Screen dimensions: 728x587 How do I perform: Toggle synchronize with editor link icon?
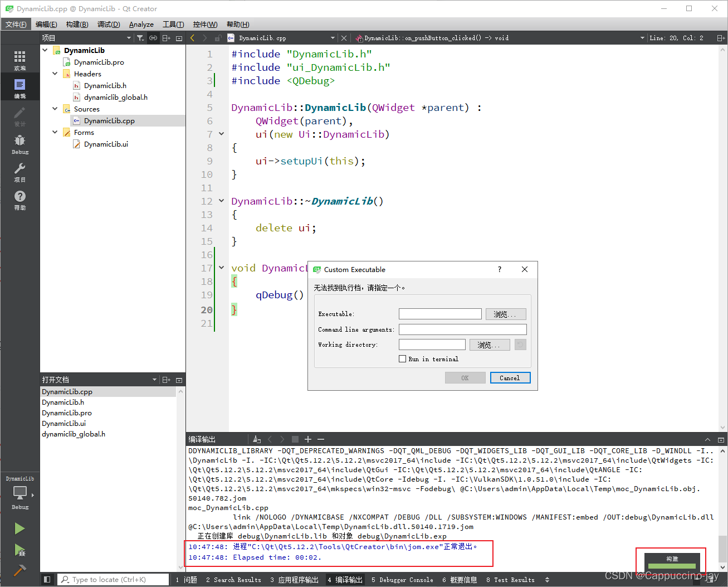(x=153, y=38)
